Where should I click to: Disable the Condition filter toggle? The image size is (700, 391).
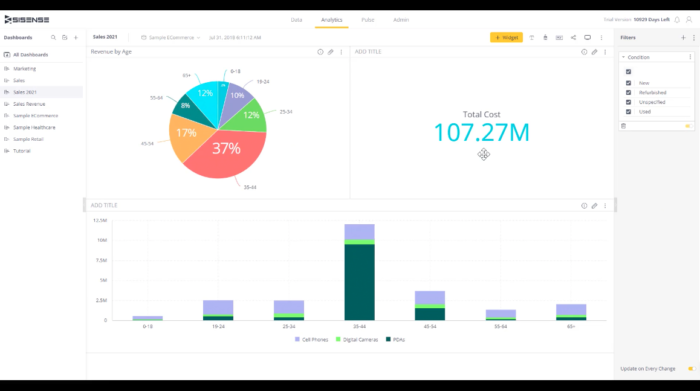click(688, 126)
